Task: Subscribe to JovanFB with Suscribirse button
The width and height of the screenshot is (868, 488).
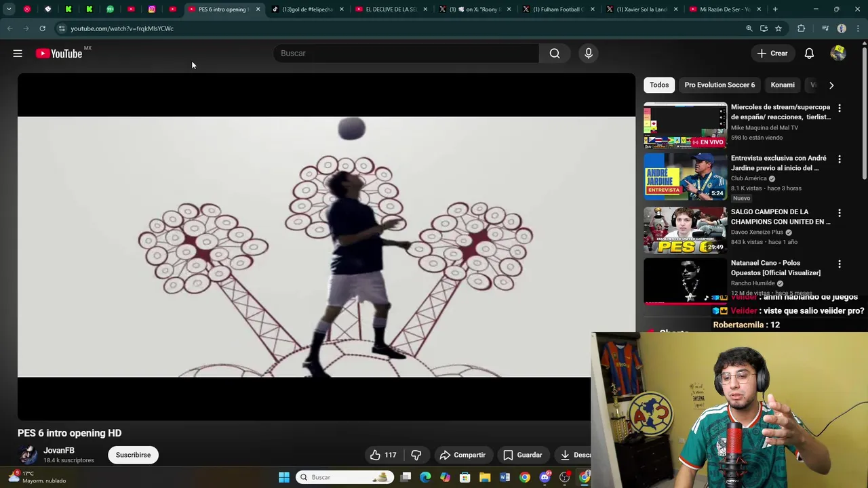Action: click(133, 455)
